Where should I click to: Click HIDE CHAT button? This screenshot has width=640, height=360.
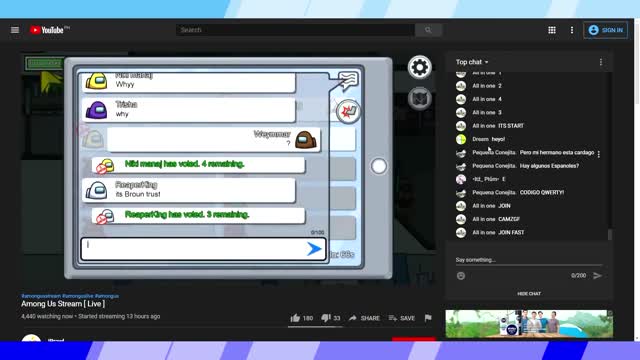tap(529, 293)
